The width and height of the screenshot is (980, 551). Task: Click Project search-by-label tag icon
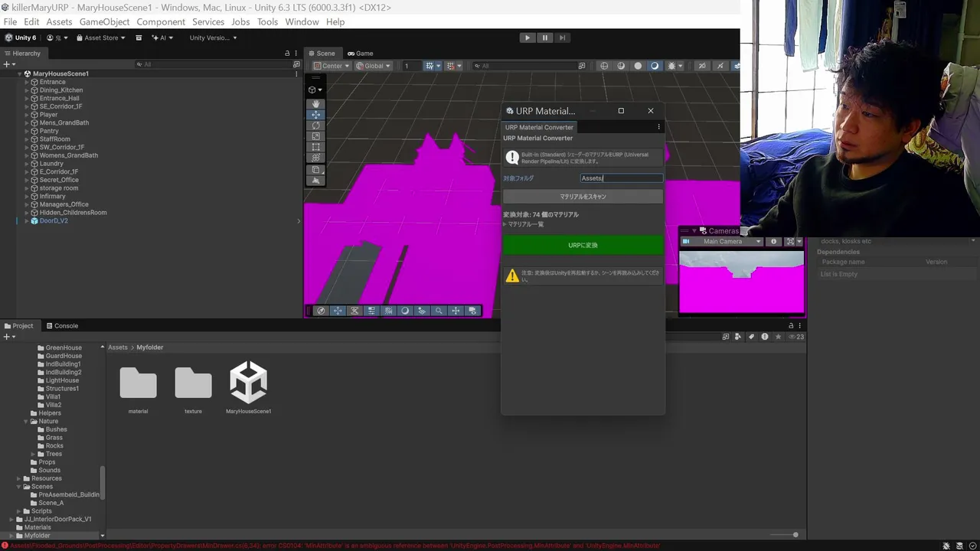pyautogui.click(x=751, y=337)
